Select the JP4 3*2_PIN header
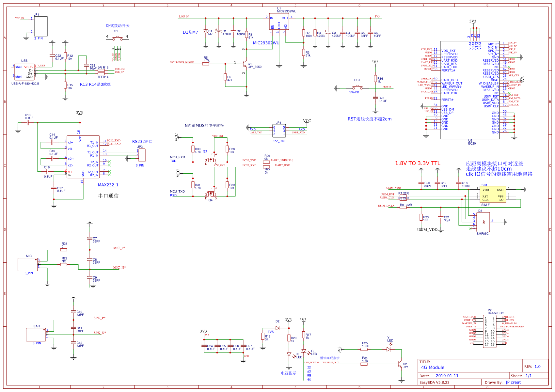The height and width of the screenshot is (392, 555). [x=279, y=131]
